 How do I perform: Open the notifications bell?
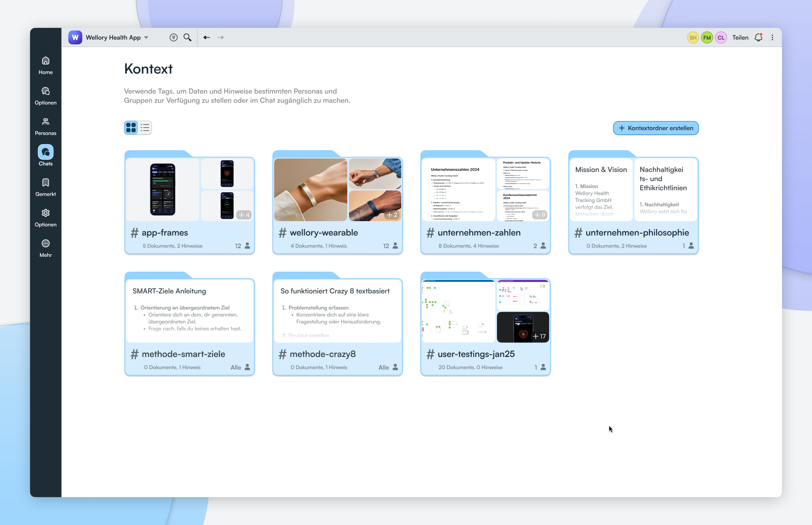758,37
